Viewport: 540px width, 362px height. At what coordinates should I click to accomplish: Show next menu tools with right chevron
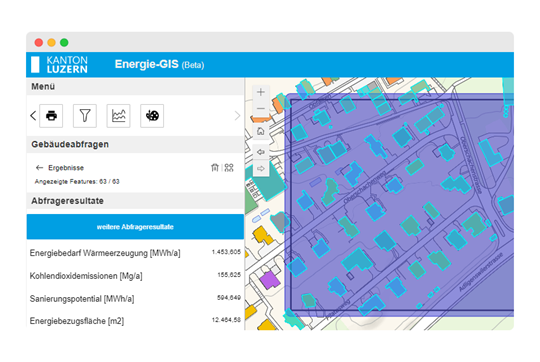[237, 116]
